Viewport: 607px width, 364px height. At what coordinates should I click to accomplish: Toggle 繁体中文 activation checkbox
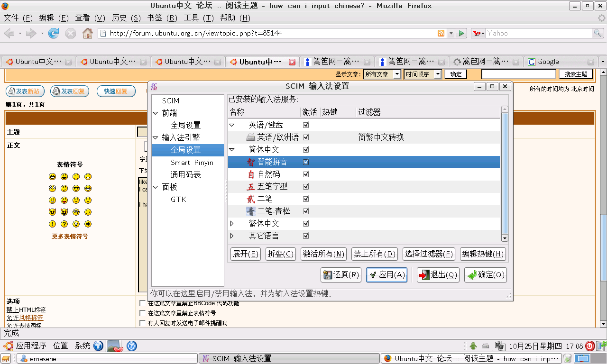[x=306, y=224]
